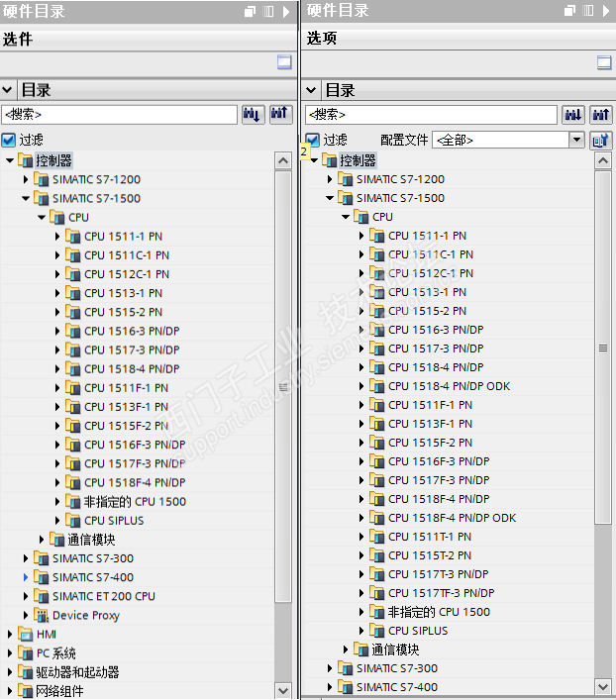The image size is (616, 700).
Task: Select CPU 1513F-1 PN in left tree
Action: click(x=127, y=407)
